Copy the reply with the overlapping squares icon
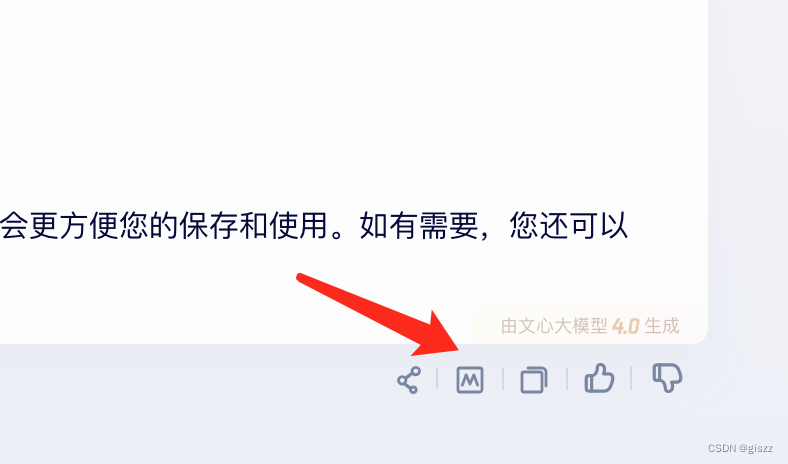The width and height of the screenshot is (788, 464). point(534,380)
